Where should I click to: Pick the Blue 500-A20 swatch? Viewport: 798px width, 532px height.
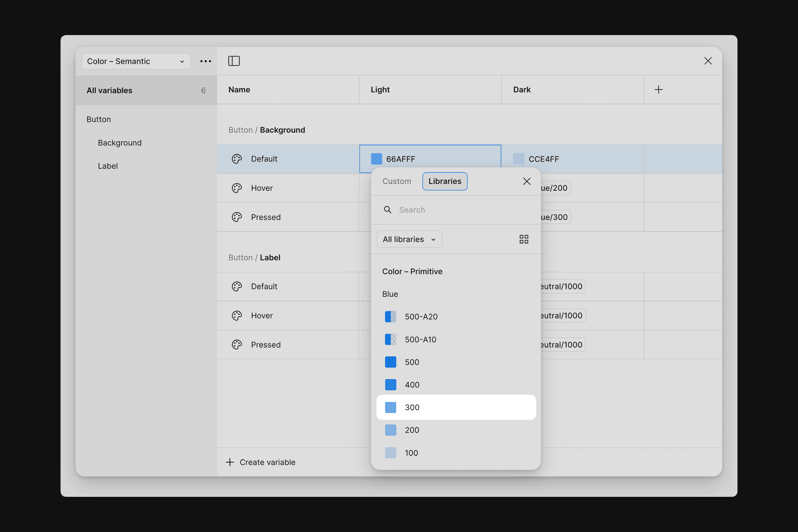click(421, 317)
